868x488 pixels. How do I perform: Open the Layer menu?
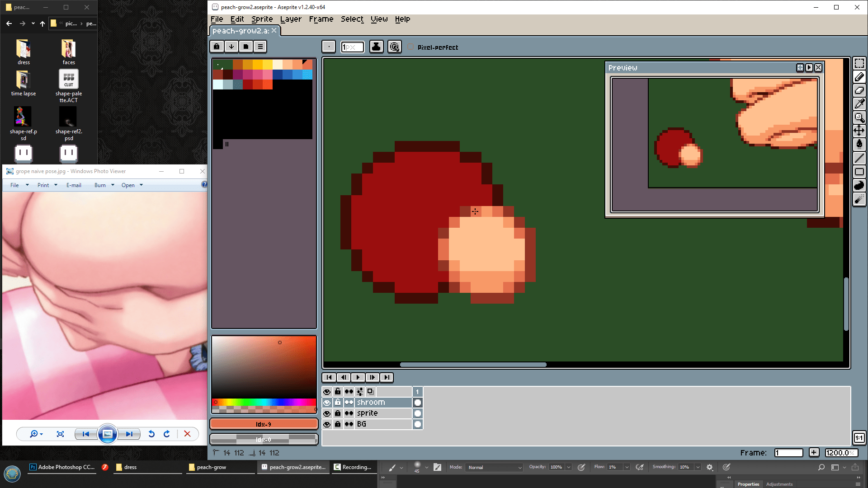290,19
